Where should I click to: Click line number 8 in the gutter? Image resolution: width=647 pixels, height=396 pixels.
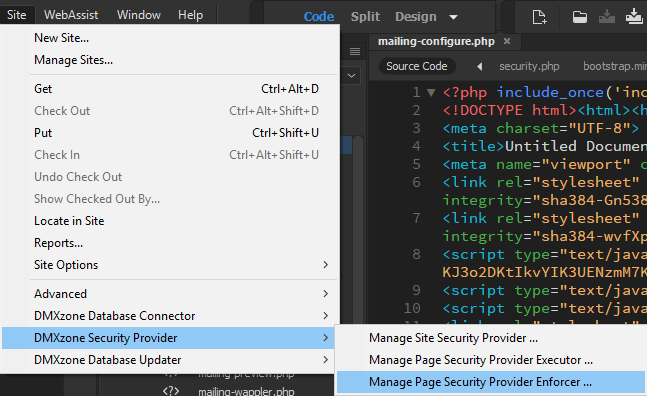coord(416,254)
